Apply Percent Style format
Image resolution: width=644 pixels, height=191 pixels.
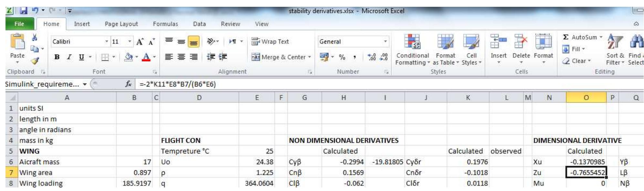pyautogui.click(x=342, y=57)
